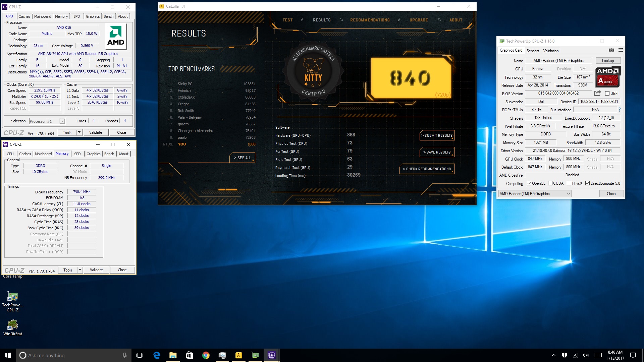Open WinDirStat desktop shortcut
This screenshot has height=362, width=644.
pyautogui.click(x=12, y=327)
